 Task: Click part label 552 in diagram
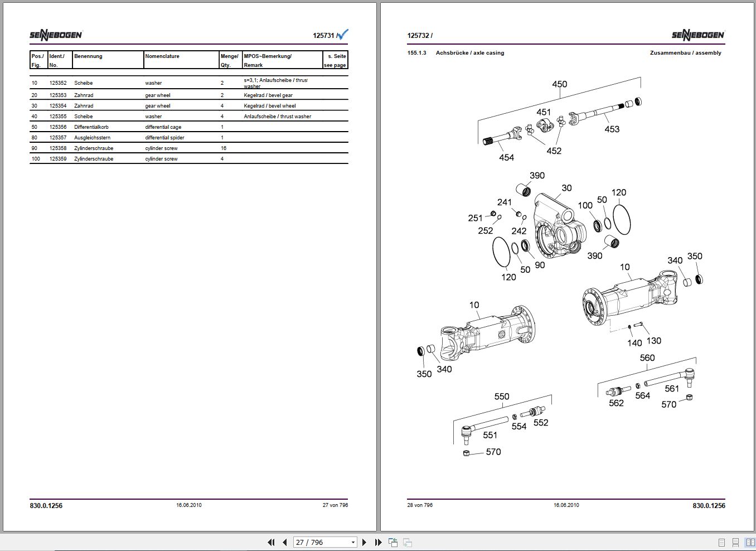coord(541,423)
